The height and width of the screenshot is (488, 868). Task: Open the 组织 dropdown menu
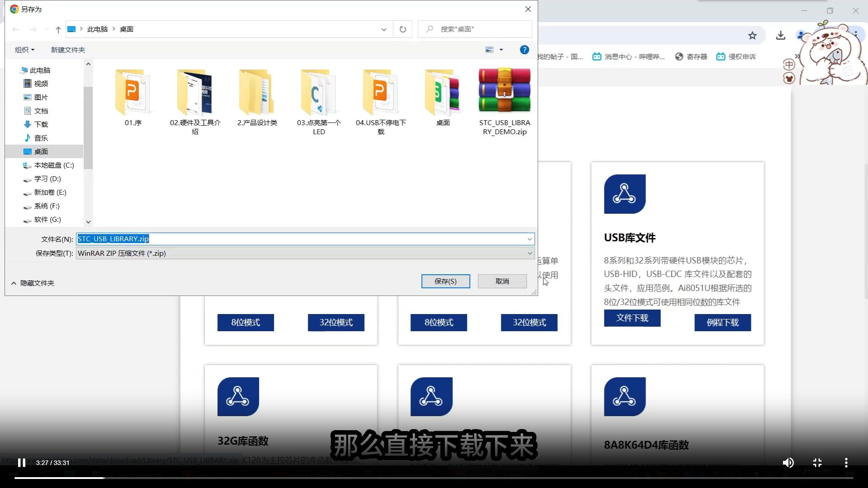(24, 50)
